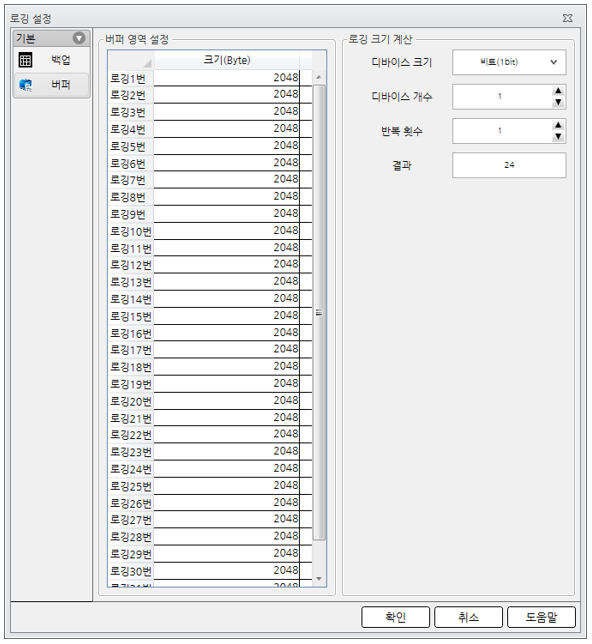Image resolution: width=592 pixels, height=644 pixels.
Task: Click size cell 2048 of 로깅28번
Action: click(227, 537)
